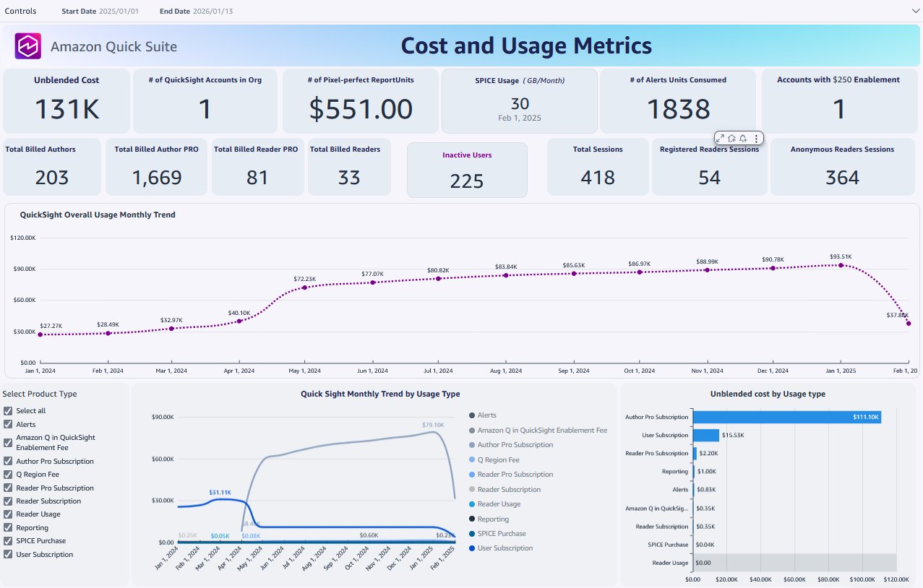Viewport: 923px width, 588px height.
Task: Click the SPICE Purchase legend marker
Action: pos(472,534)
